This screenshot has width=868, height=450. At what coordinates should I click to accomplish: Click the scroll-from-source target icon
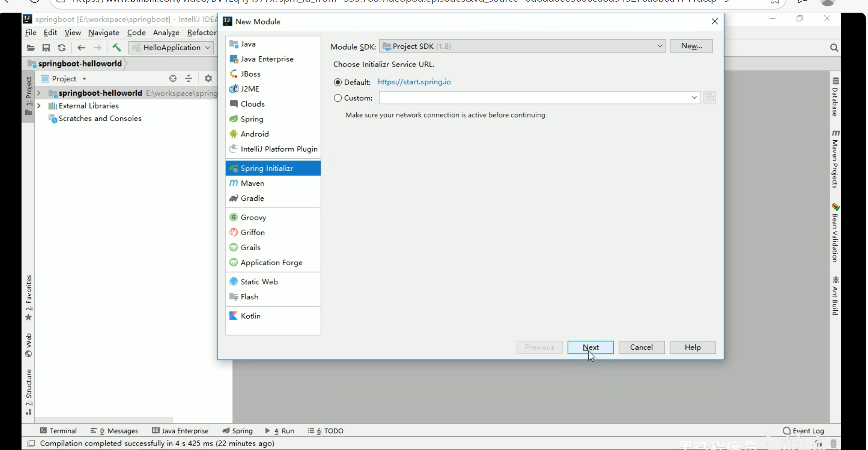click(173, 79)
